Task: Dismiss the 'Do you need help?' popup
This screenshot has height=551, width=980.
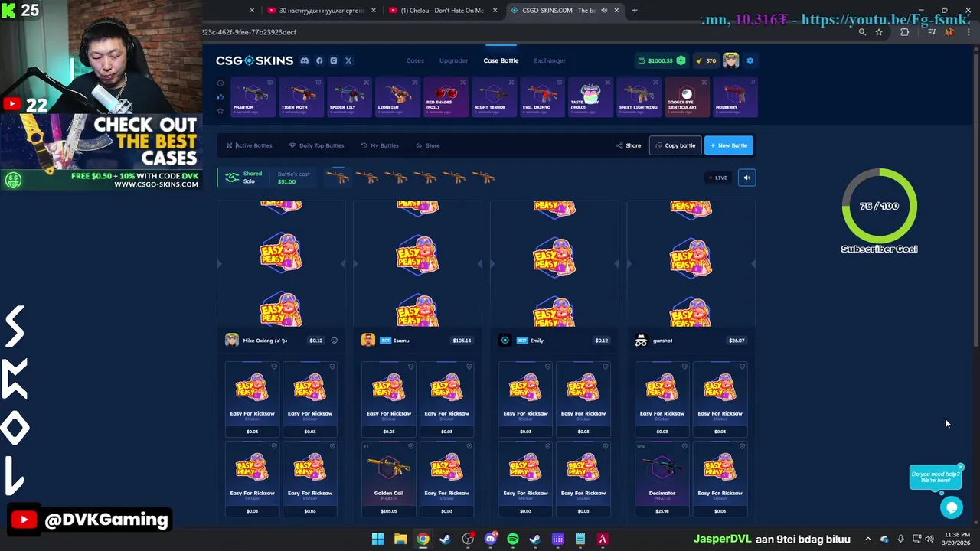Action: [960, 467]
